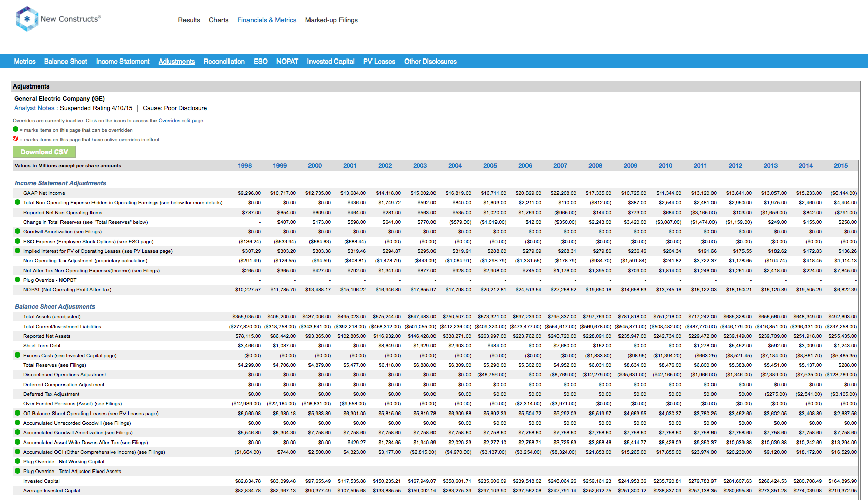Switch to the Reconciliation tab
The image size is (868, 500).
[224, 61]
